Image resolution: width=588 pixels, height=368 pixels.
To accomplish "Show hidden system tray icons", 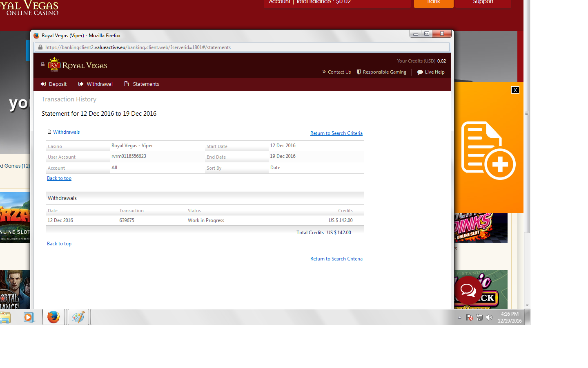I will (459, 317).
